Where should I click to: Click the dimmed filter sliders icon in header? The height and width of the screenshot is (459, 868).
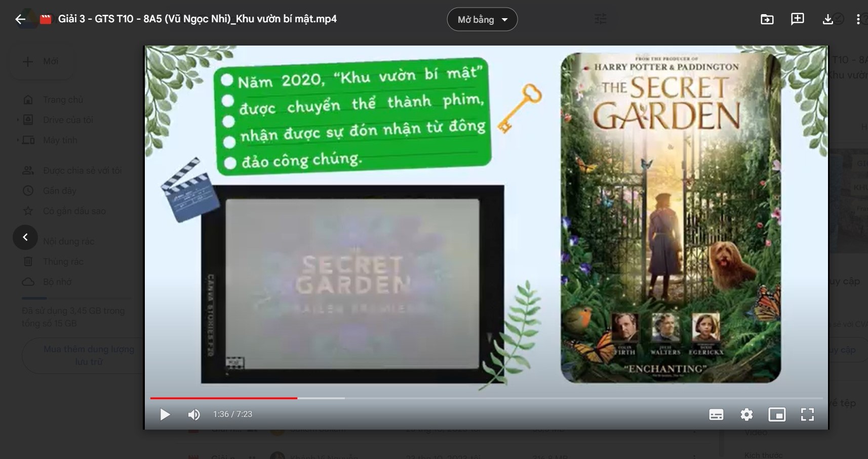click(x=600, y=19)
